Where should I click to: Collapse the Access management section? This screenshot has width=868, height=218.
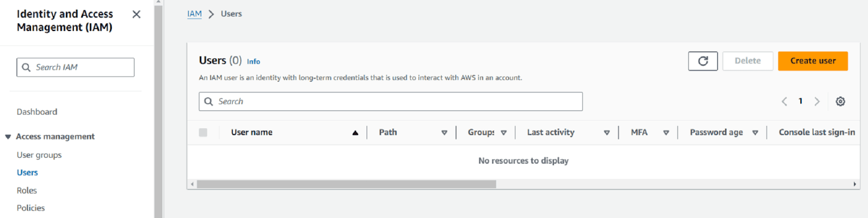(8, 137)
